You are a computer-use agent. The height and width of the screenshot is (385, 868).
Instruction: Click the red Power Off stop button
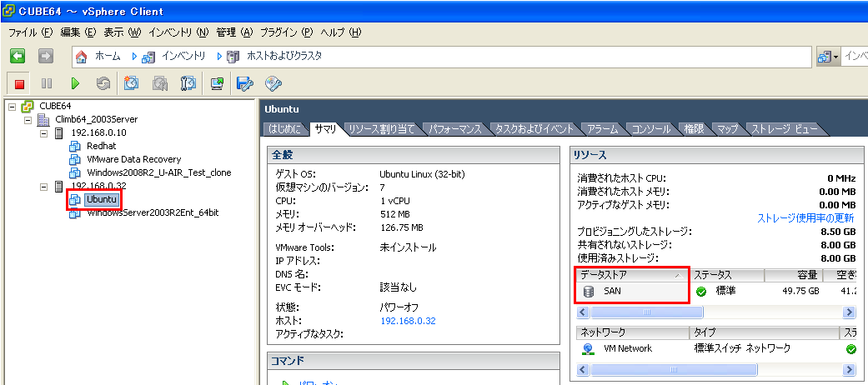19,83
